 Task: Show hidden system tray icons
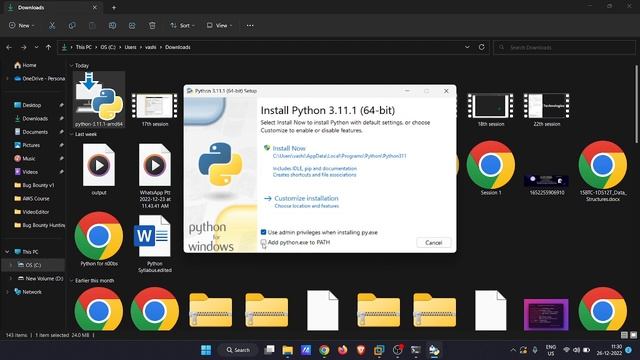513,350
